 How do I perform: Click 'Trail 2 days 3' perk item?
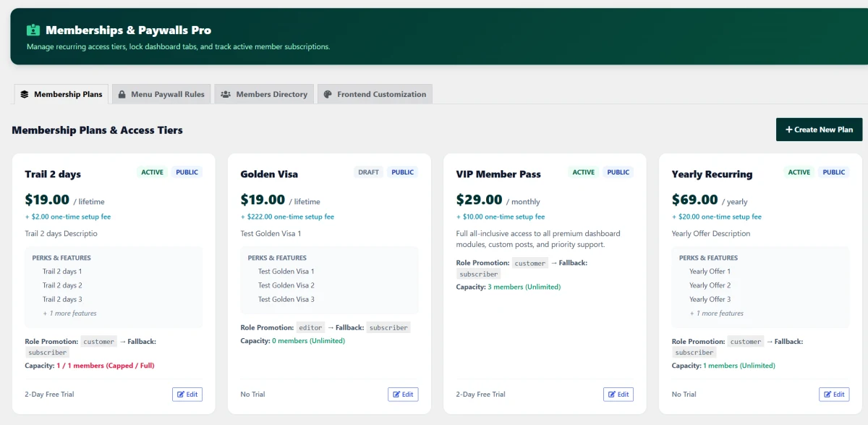point(62,299)
